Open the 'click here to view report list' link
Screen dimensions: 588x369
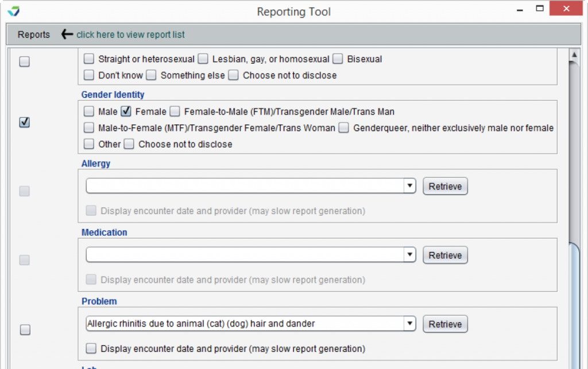pyautogui.click(x=130, y=34)
